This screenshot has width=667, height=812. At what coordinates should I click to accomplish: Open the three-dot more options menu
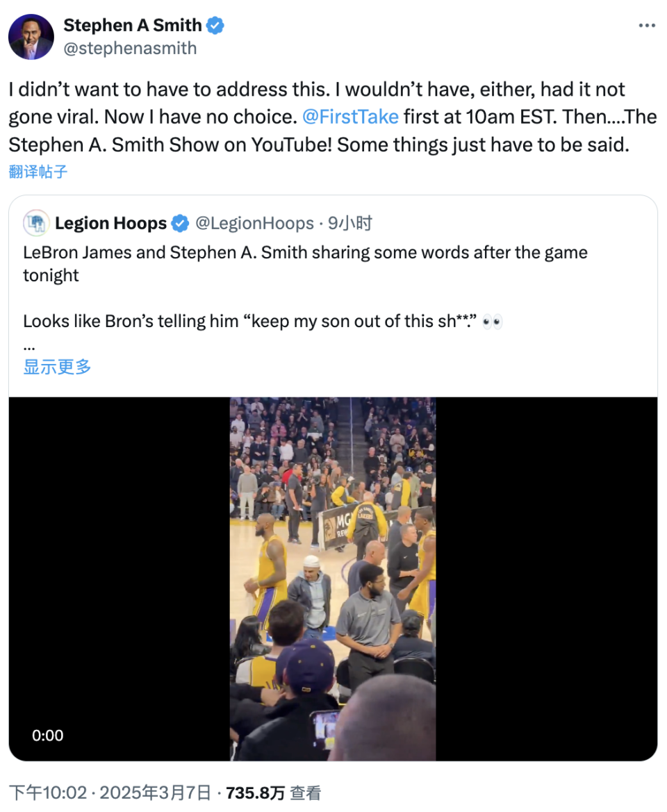646,26
